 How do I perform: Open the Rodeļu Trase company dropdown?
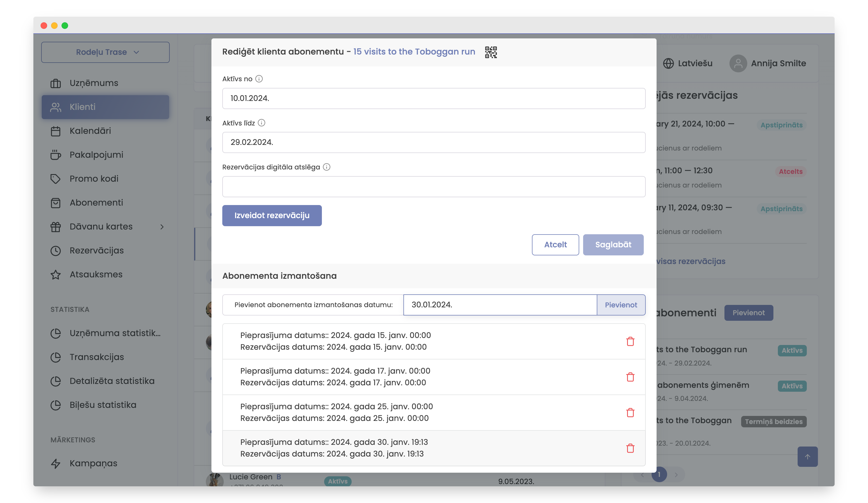coord(105,52)
